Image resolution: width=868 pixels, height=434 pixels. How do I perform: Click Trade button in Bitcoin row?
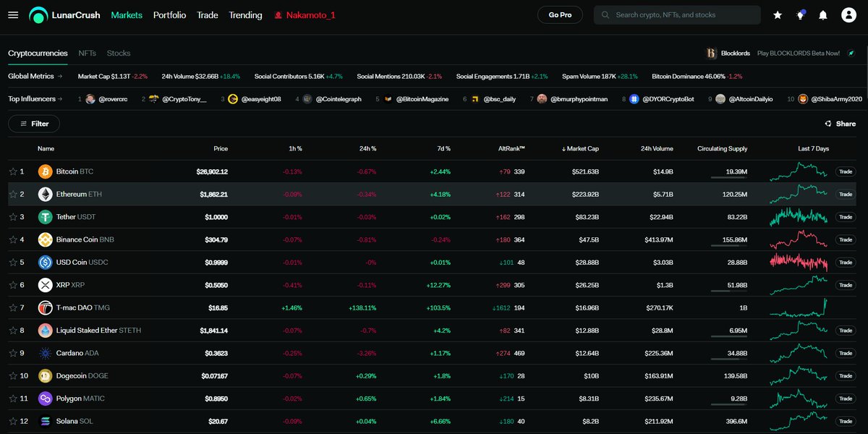coord(845,171)
